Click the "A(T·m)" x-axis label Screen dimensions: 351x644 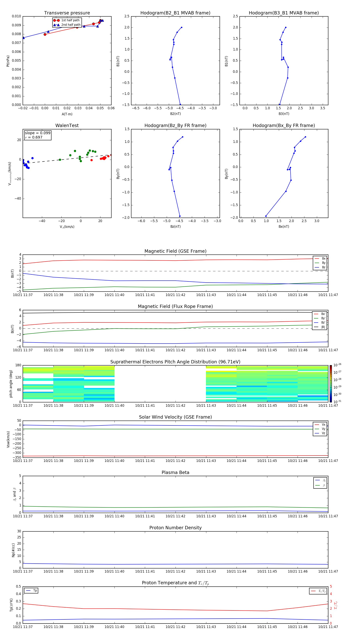coord(67,114)
